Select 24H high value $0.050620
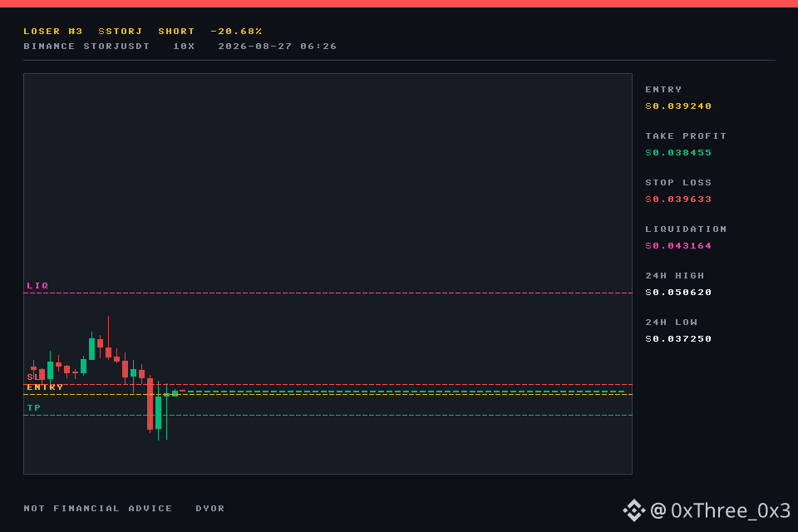Screen dimensions: 798x532 tap(678, 293)
